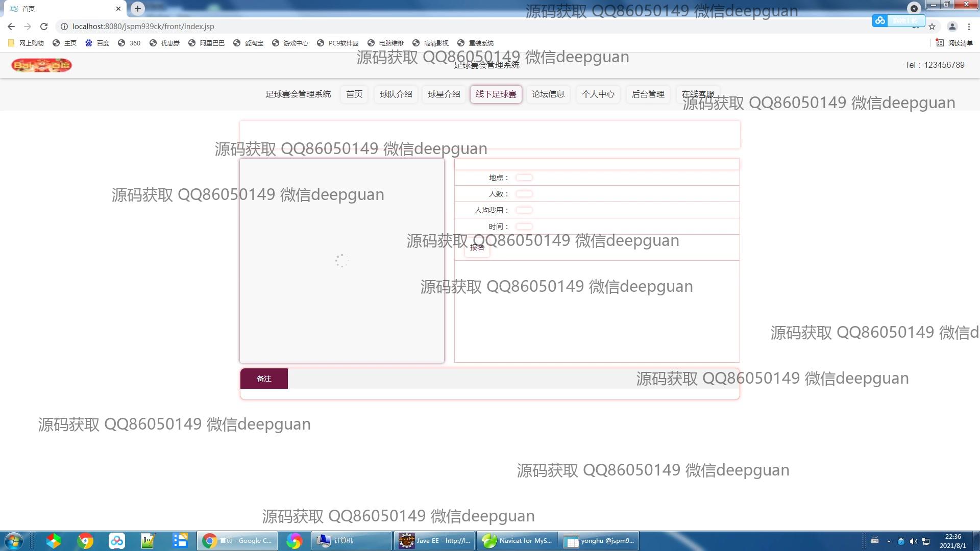Select the 备注 remarks tab
This screenshot has width=980, height=551.
(x=264, y=379)
